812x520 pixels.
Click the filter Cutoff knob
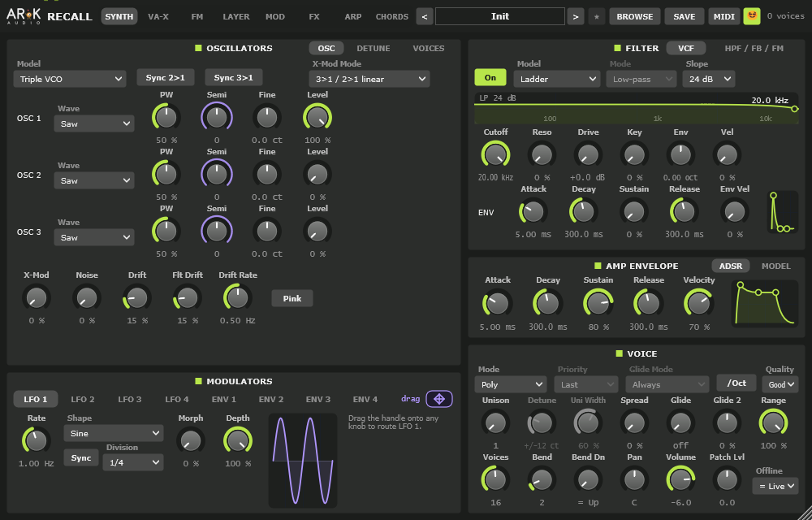(495, 154)
